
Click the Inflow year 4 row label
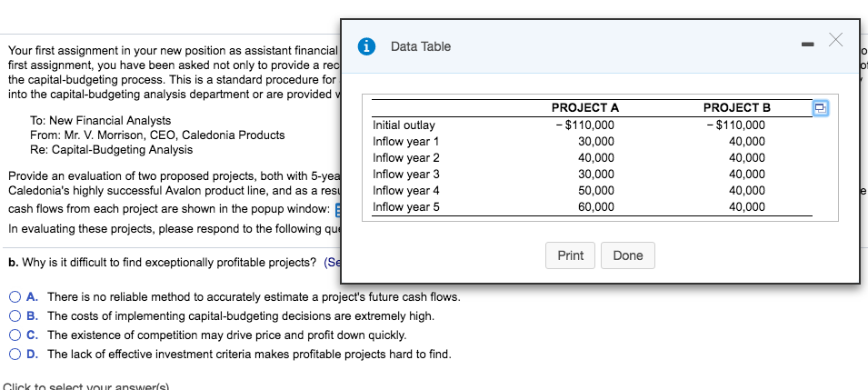point(405,191)
